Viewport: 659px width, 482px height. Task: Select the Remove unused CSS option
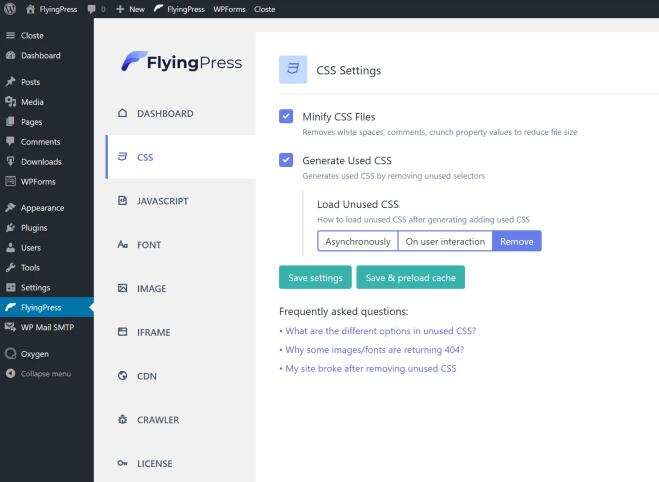coord(517,241)
